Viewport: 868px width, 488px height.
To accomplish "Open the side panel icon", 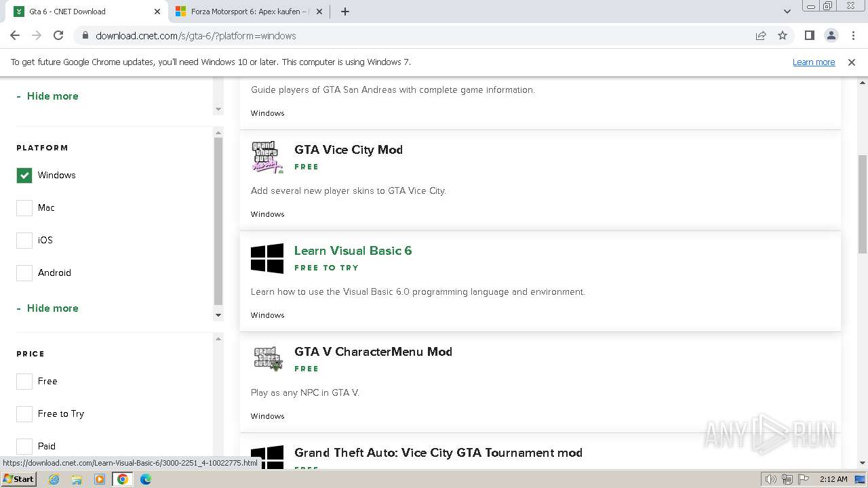I will (809, 35).
